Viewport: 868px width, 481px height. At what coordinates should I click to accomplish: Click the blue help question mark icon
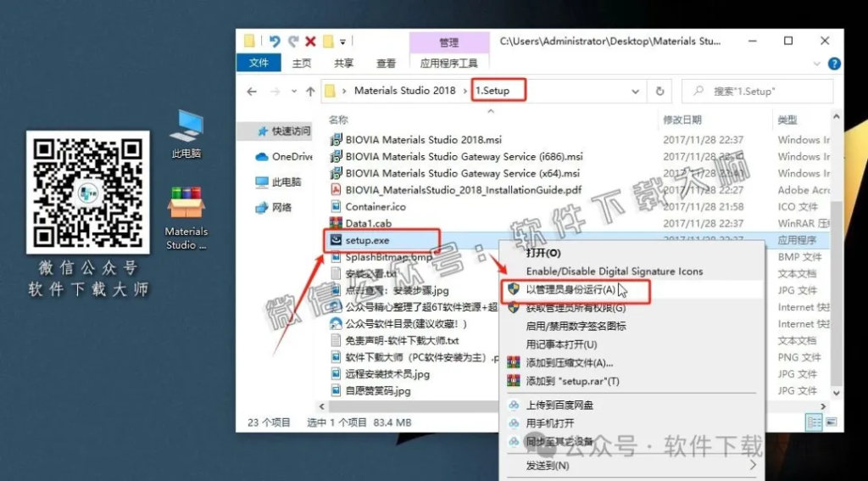834,63
